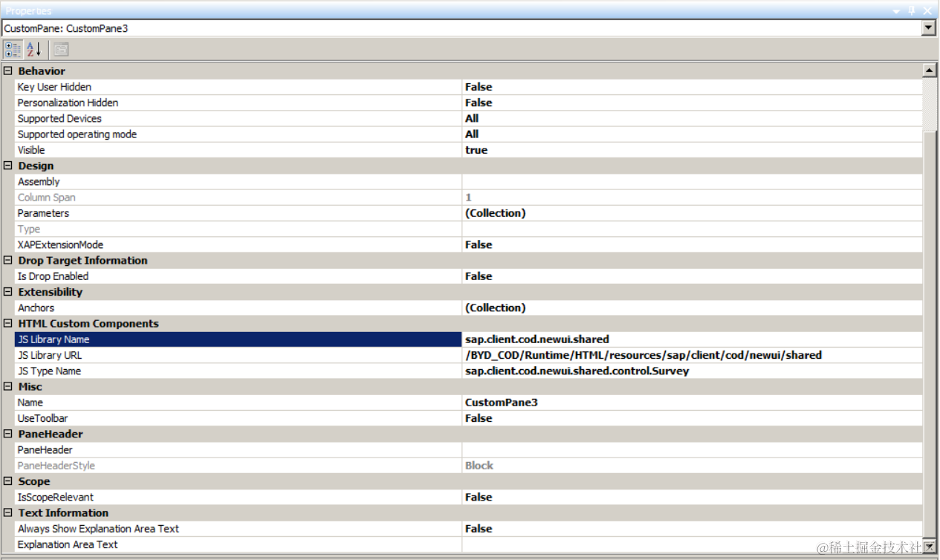Collapse Drop Target Information category

9,261
